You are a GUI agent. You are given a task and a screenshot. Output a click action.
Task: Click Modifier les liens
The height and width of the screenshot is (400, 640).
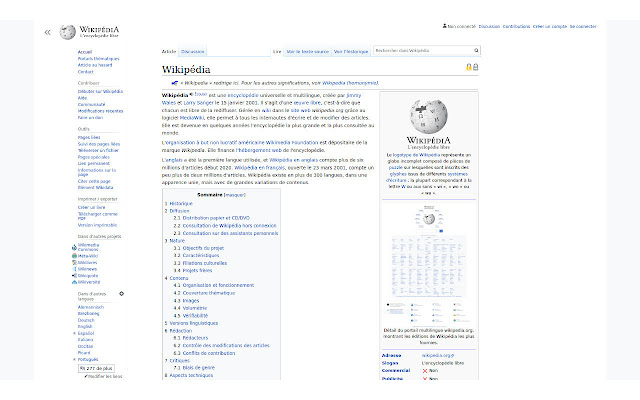(105, 376)
